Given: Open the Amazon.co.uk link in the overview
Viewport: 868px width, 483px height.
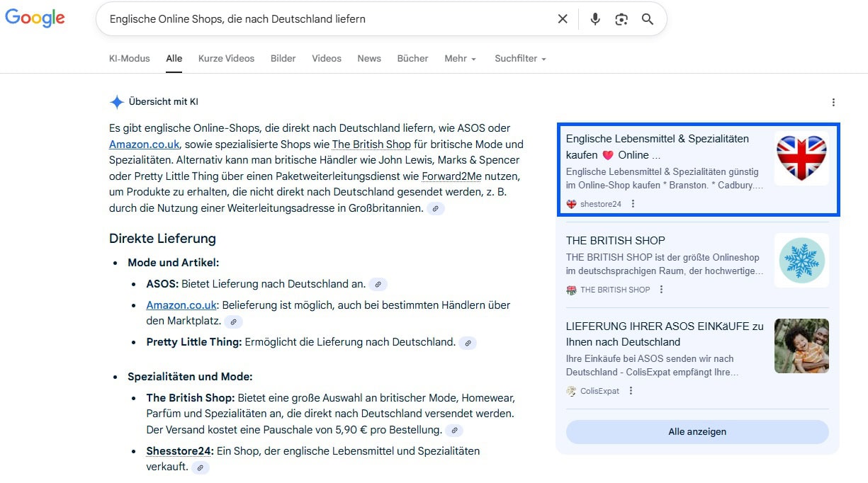Looking at the screenshot, I should point(144,144).
